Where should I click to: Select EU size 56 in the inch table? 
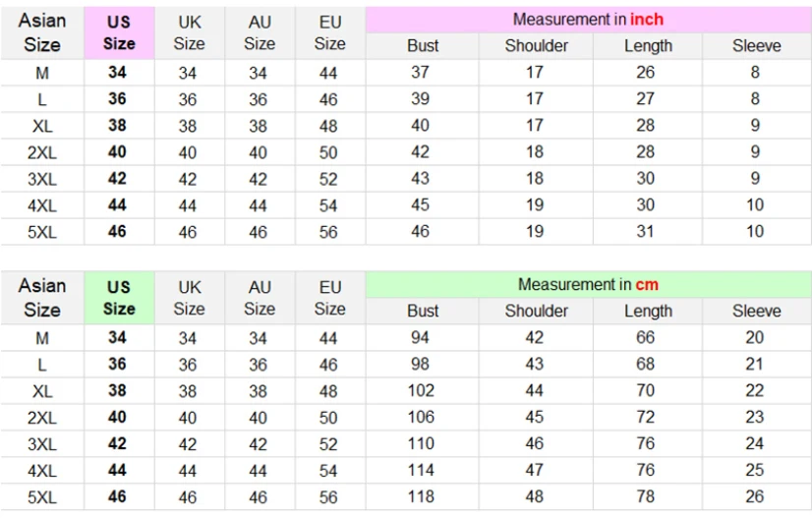pos(328,232)
